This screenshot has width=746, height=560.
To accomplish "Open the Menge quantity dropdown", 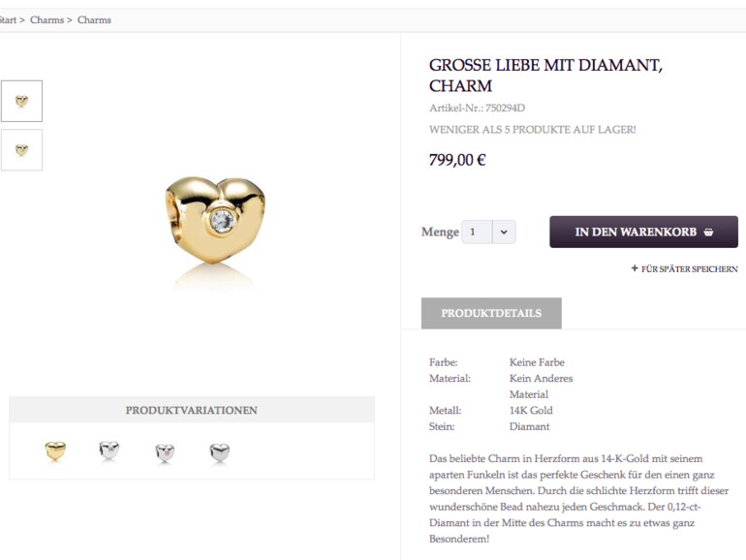I will (x=504, y=233).
